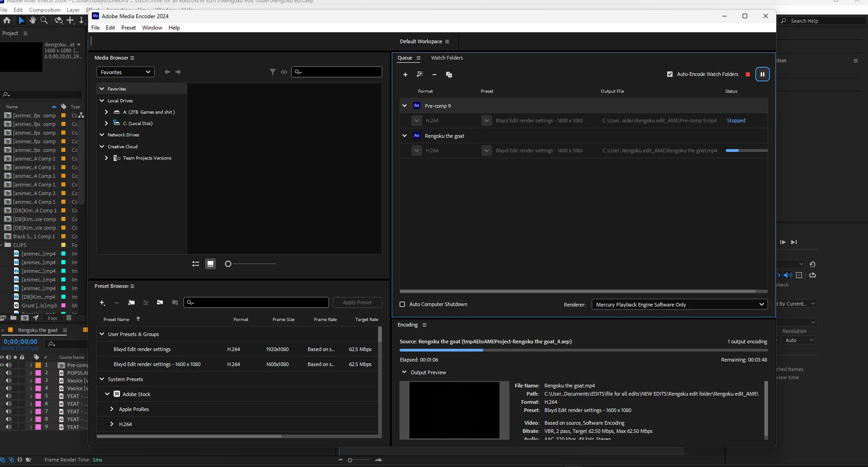Switch Media Browser to list view
The image size is (868, 467).
coord(196,264)
